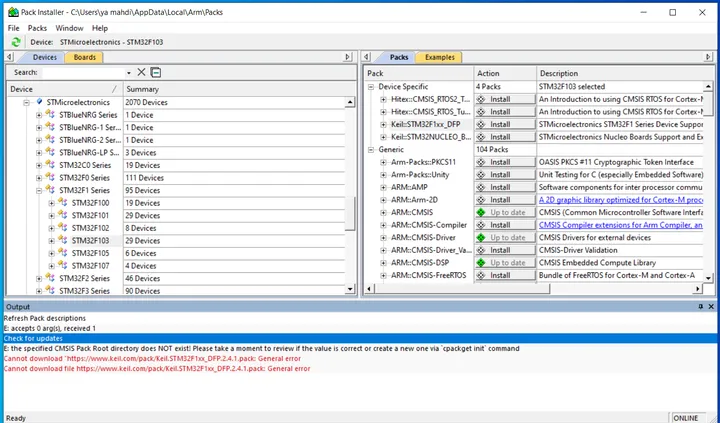Click the device tree vertical scrollbar thumb
The image size is (720, 423).
350,214
